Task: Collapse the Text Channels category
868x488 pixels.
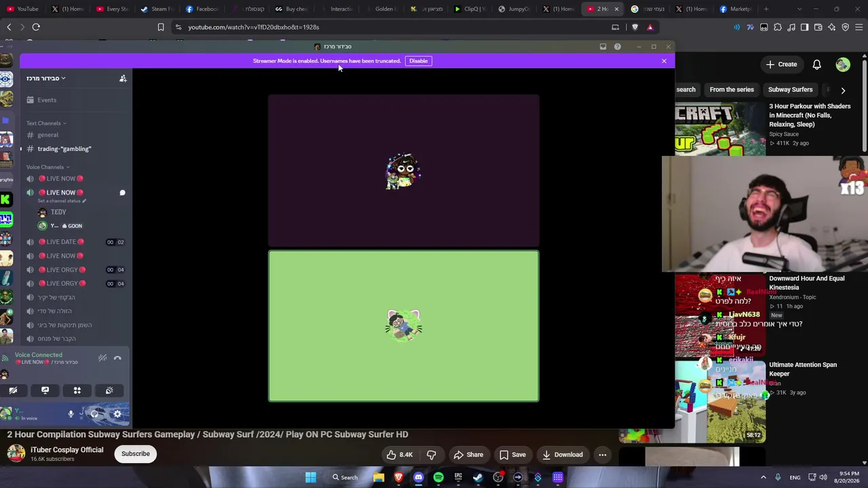Action: (x=46, y=123)
